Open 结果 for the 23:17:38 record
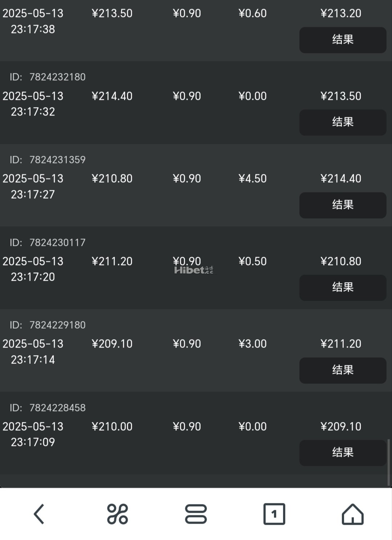Viewport: 392px width, 540px height. click(x=343, y=40)
